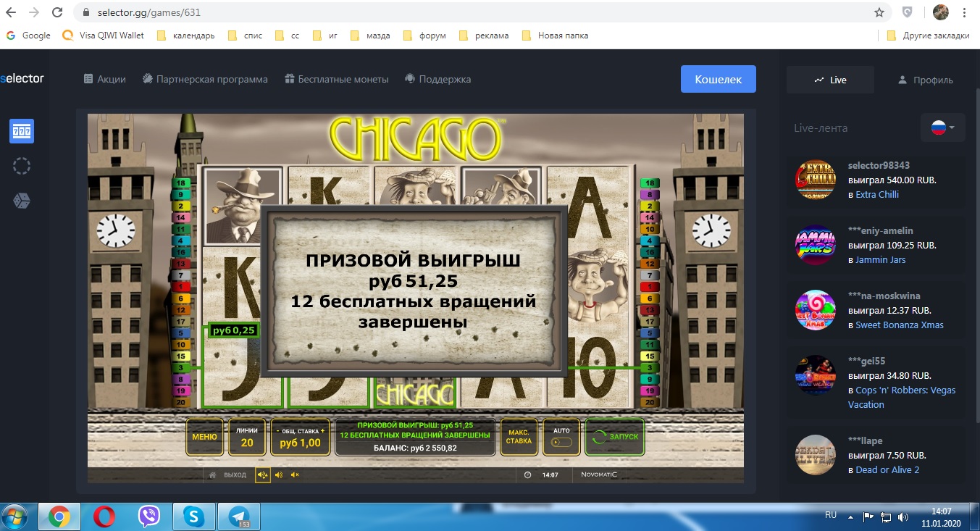This screenshot has height=531, width=980.
Task: Open the slots section in sidebar
Action: coord(22,131)
